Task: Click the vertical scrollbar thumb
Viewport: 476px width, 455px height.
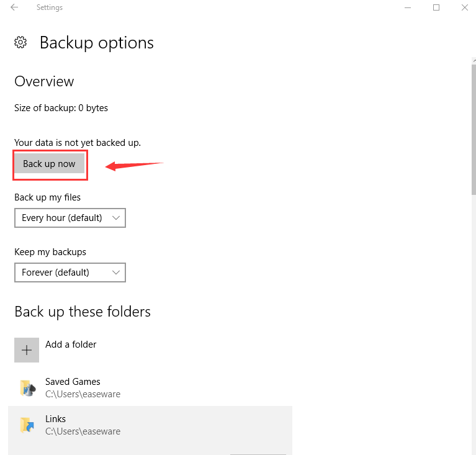Action: coord(474,129)
